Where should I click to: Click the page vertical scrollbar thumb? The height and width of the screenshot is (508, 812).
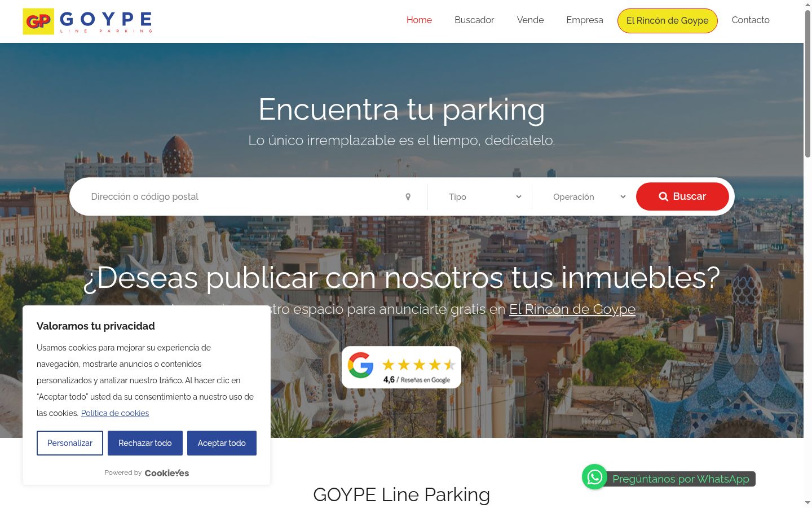807,84
